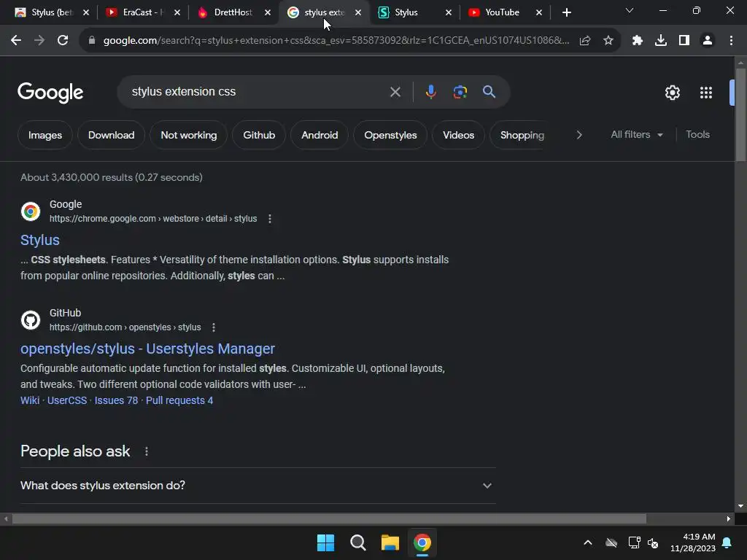Show hidden system tray icons
747x560 pixels.
[x=588, y=542]
